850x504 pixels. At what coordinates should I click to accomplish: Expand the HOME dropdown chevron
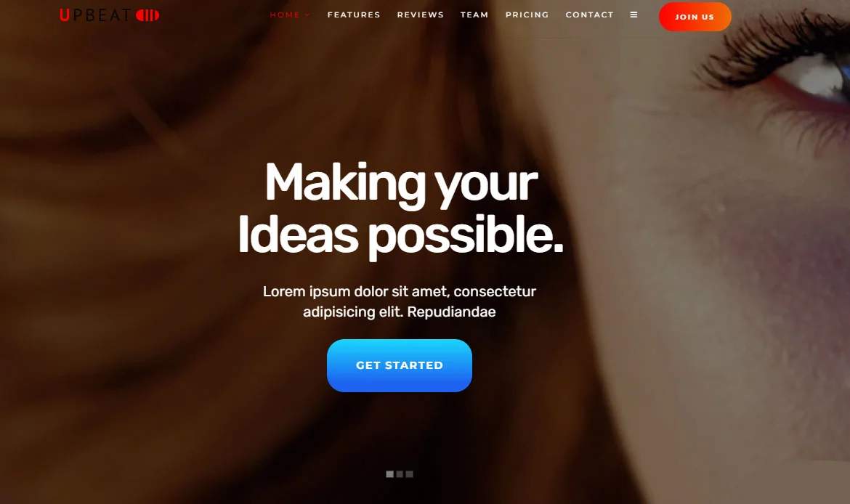(x=307, y=15)
